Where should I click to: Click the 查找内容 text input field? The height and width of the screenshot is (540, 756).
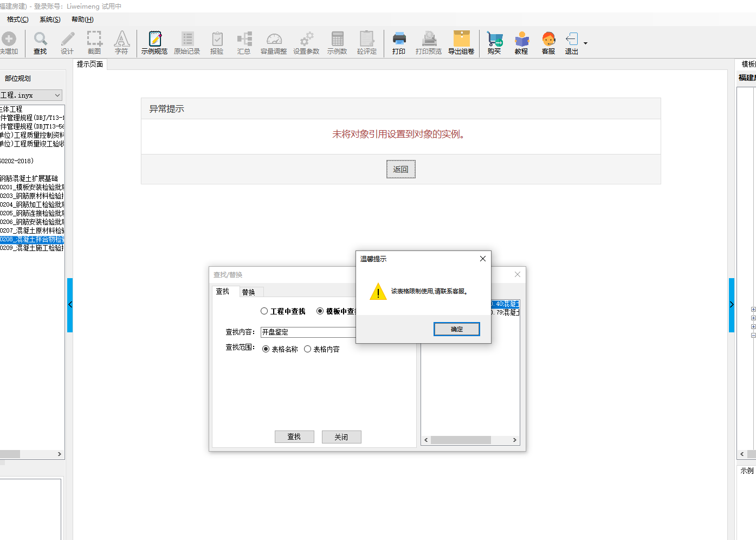(307, 332)
